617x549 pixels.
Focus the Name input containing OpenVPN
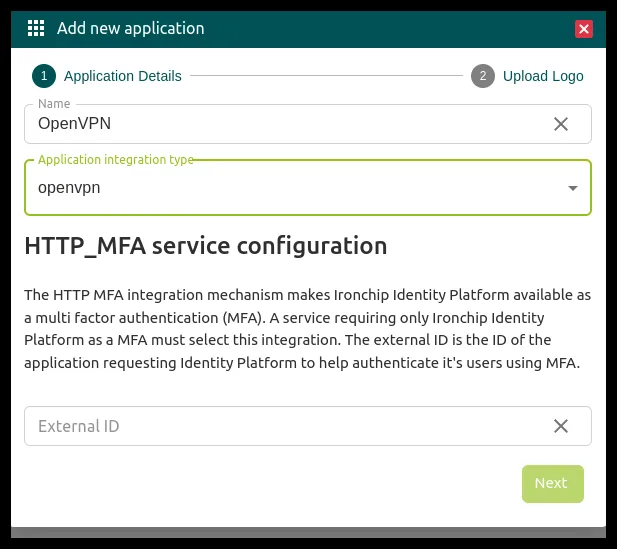click(x=308, y=124)
